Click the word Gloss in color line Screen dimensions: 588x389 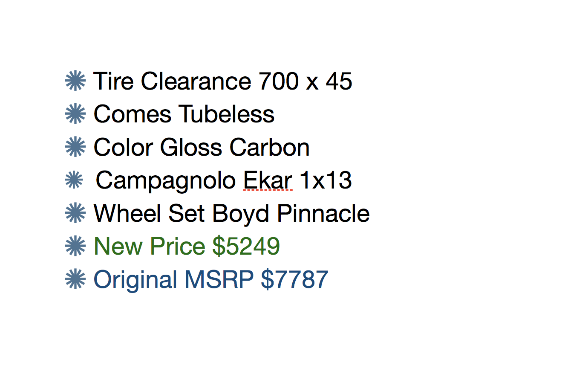coord(191,148)
